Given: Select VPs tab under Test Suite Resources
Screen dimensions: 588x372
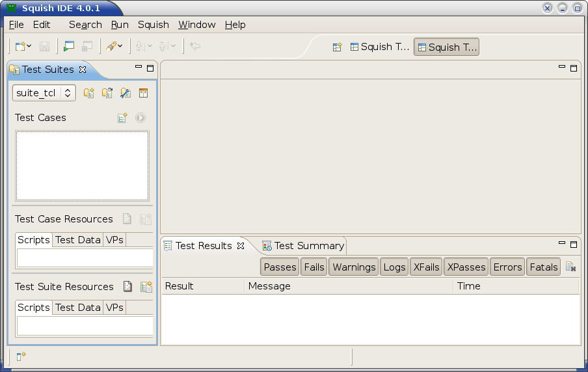Looking at the screenshot, I should click(114, 308).
